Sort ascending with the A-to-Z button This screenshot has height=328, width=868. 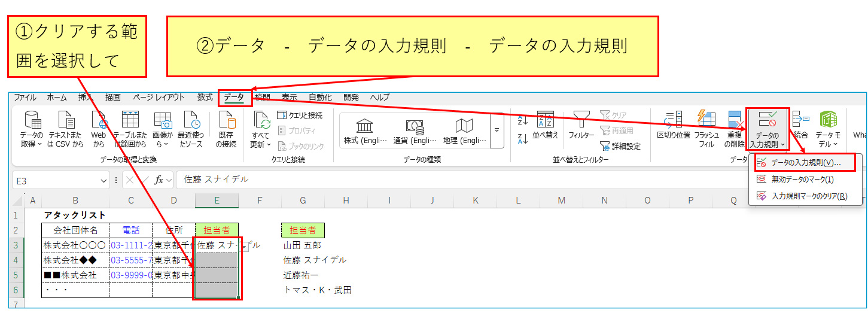click(x=522, y=120)
